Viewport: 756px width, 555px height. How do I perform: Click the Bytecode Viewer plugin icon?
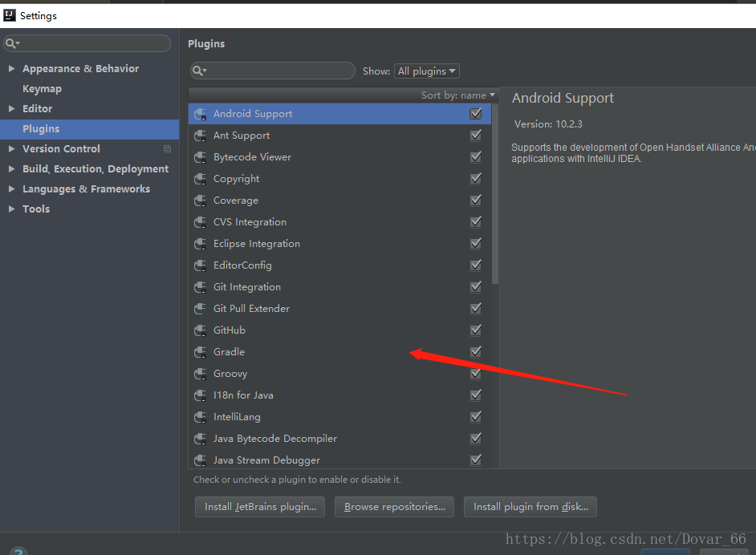200,157
